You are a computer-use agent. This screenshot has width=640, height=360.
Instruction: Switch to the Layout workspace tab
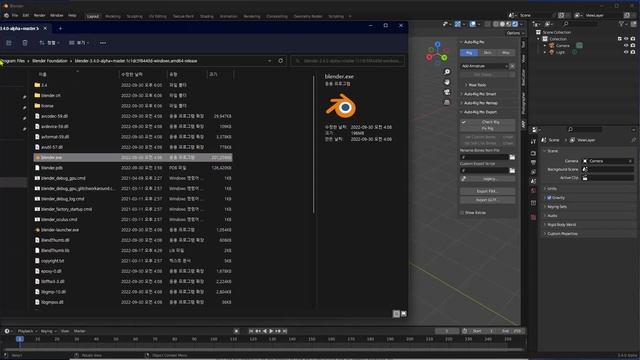pyautogui.click(x=93, y=16)
